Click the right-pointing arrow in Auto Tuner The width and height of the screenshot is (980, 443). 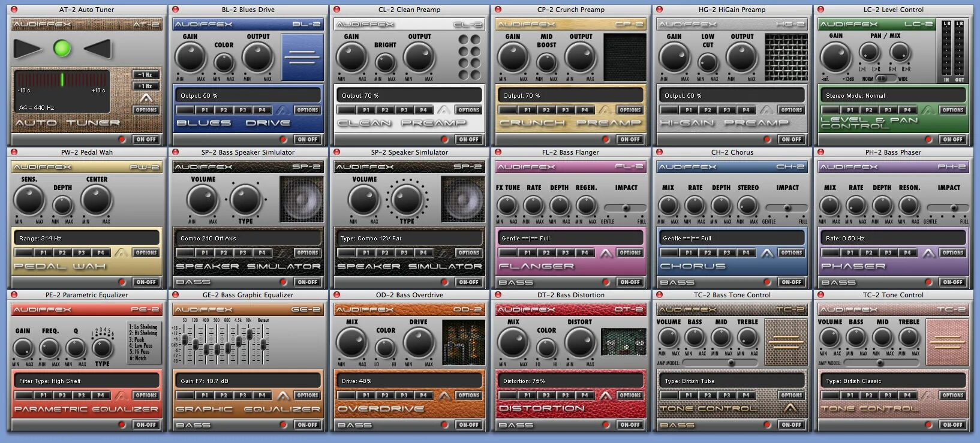[x=27, y=49]
